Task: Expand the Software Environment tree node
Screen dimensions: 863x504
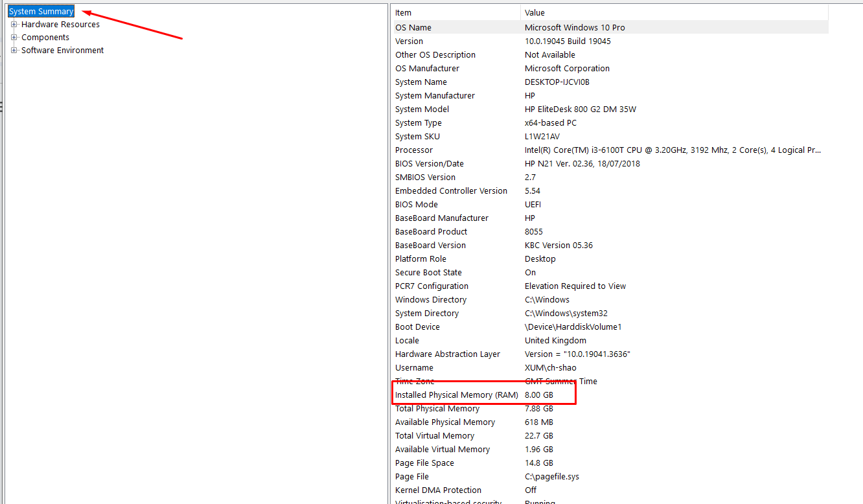Action: (x=14, y=51)
